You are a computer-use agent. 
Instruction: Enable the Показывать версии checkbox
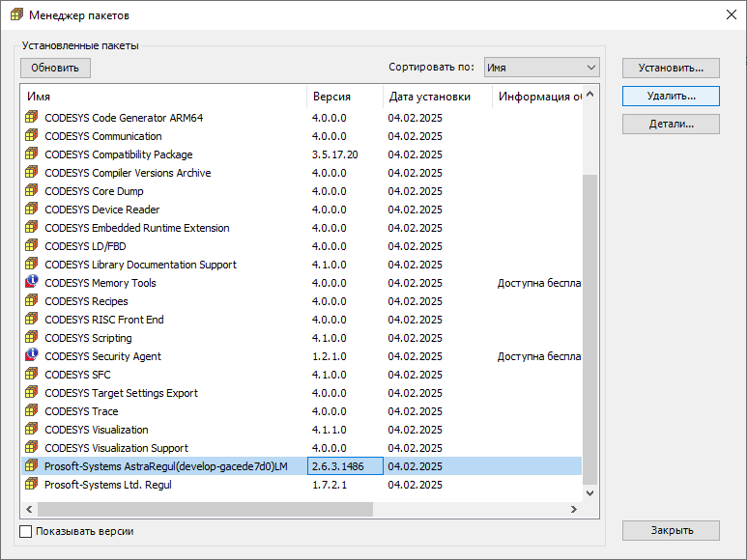(26, 531)
